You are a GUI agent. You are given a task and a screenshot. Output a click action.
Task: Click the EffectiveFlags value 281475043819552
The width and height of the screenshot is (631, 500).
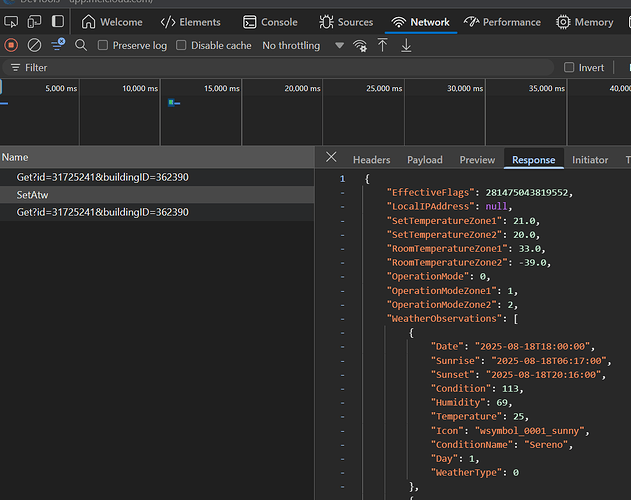(x=526, y=192)
